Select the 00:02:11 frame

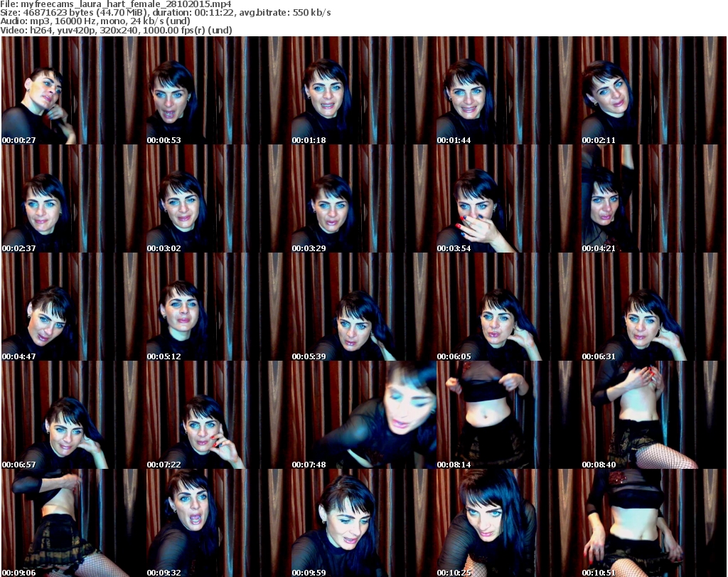(654, 90)
